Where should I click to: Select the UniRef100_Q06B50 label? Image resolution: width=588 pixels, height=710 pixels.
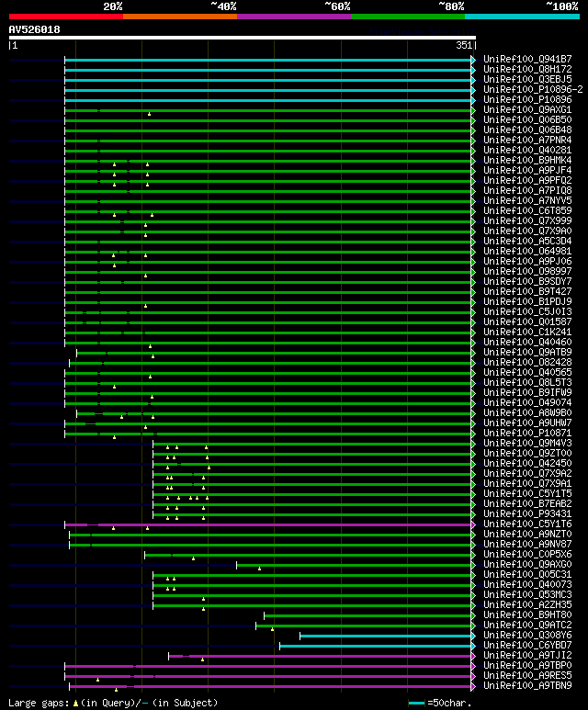[x=527, y=120]
